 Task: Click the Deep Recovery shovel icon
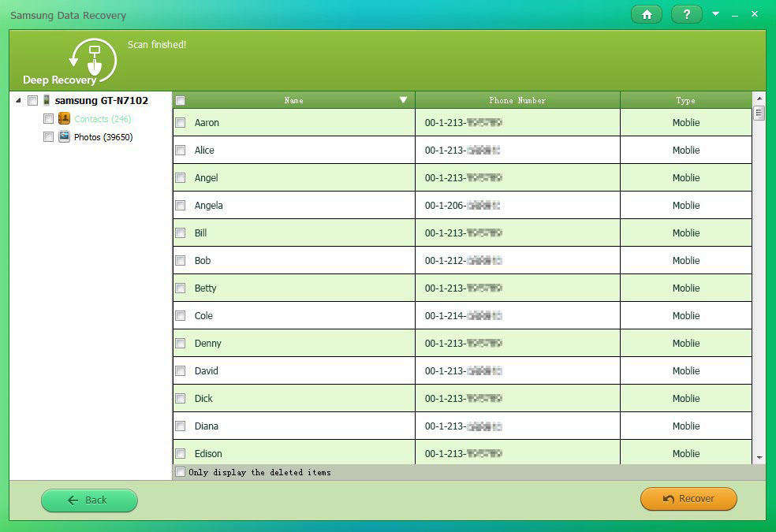point(93,61)
